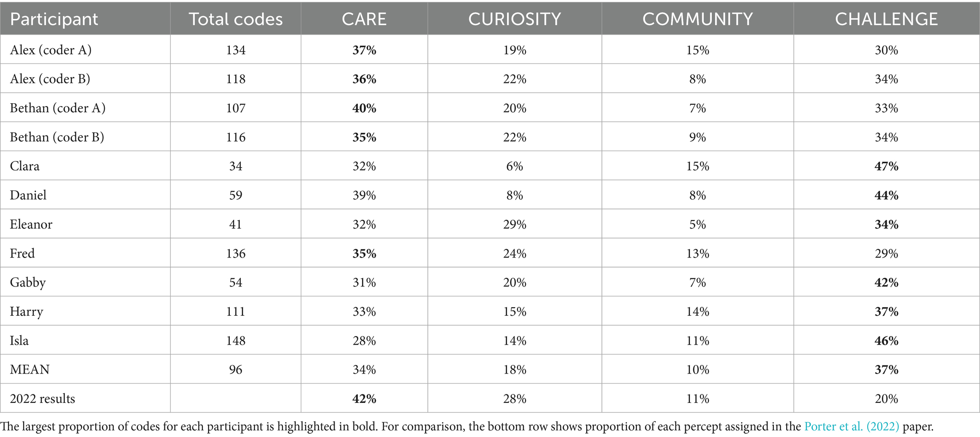Click the Bethan (coder B) participant cell
The image size is (980, 437).
click(x=57, y=137)
